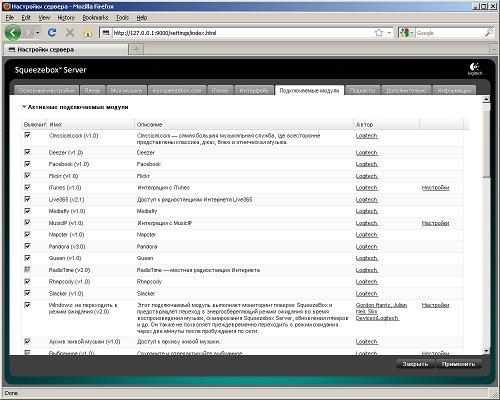Toggle the Slacker plugin checkbox

(27, 293)
